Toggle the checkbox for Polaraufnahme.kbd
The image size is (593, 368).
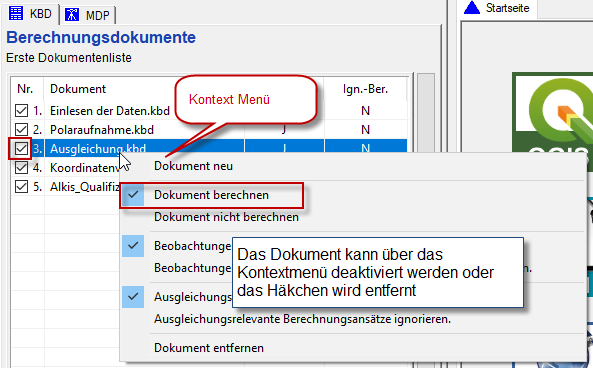(21, 130)
